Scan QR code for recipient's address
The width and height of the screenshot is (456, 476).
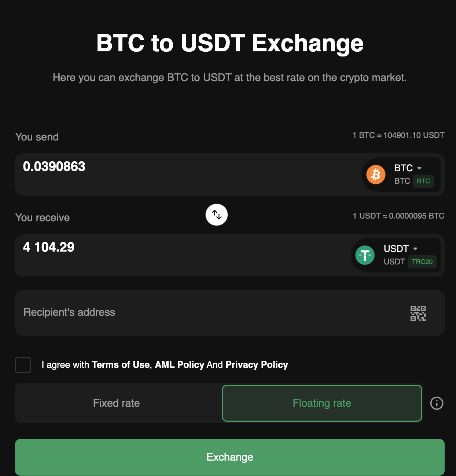[x=418, y=313]
